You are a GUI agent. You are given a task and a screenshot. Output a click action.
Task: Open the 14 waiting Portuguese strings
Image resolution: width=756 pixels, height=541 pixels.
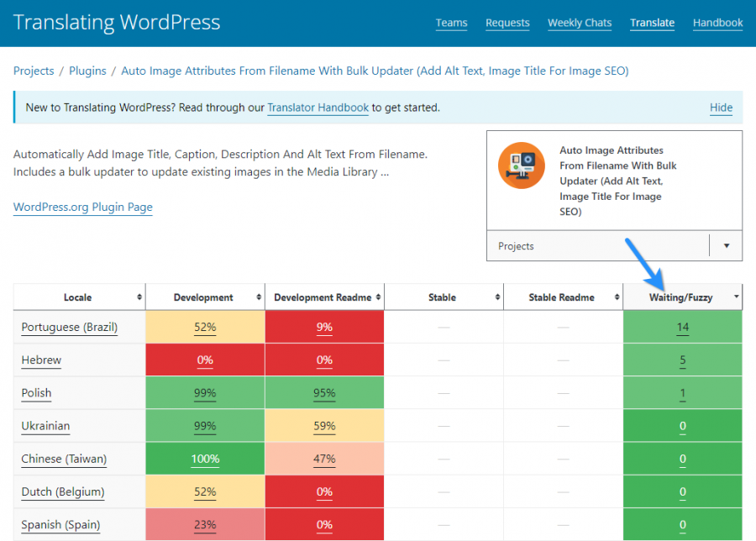coord(682,327)
